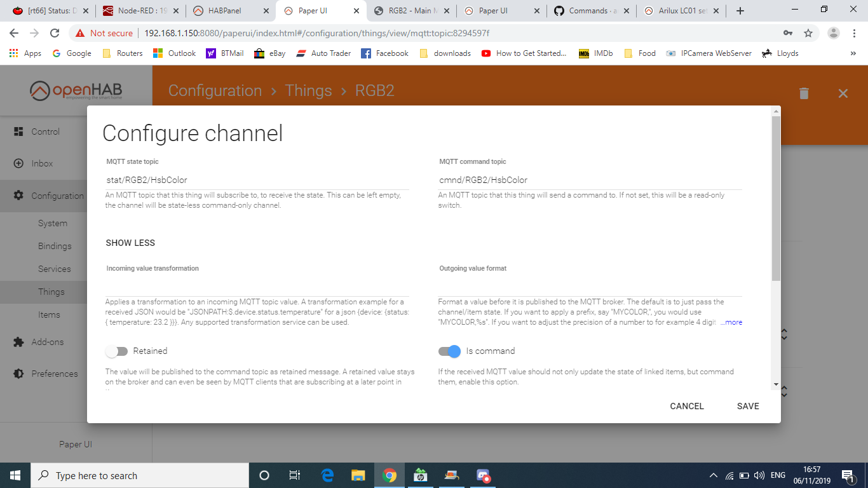Close the RGB2 thing view with X icon
868x488 pixels.
click(843, 93)
